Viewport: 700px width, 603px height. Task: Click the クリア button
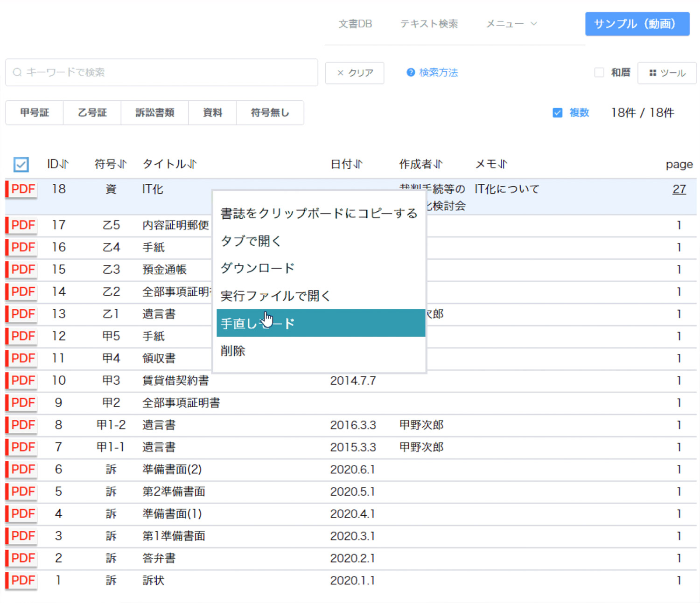tap(355, 73)
